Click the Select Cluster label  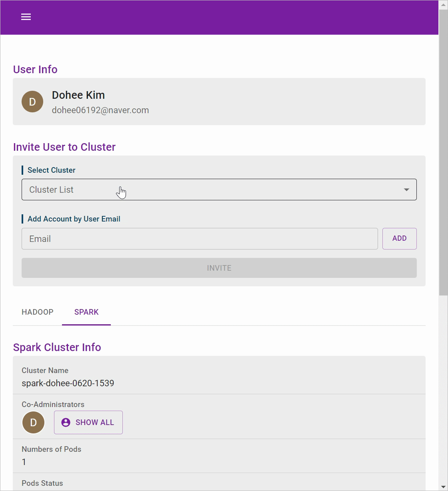[x=51, y=170]
